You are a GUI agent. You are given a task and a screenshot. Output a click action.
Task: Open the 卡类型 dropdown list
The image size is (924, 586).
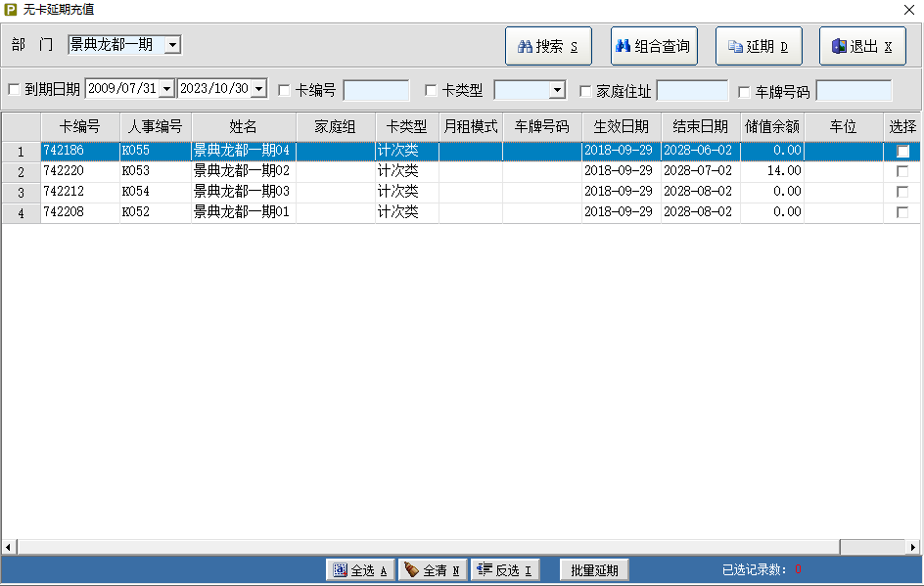pos(557,91)
